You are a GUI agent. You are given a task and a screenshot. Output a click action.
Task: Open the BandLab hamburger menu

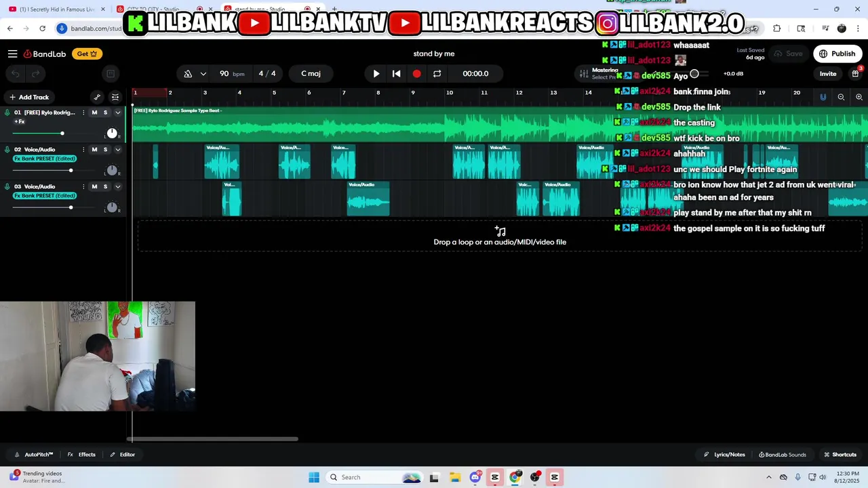pos(13,54)
